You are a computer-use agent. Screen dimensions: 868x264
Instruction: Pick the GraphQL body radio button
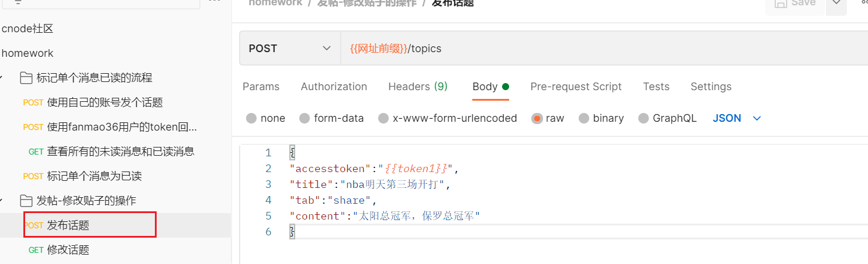click(644, 118)
